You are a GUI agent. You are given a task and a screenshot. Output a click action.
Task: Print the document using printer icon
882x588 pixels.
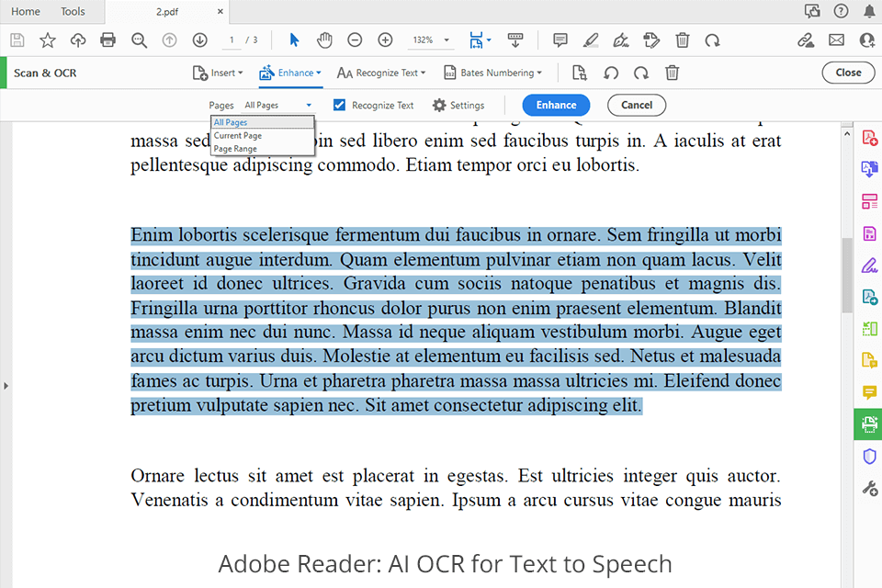(108, 40)
